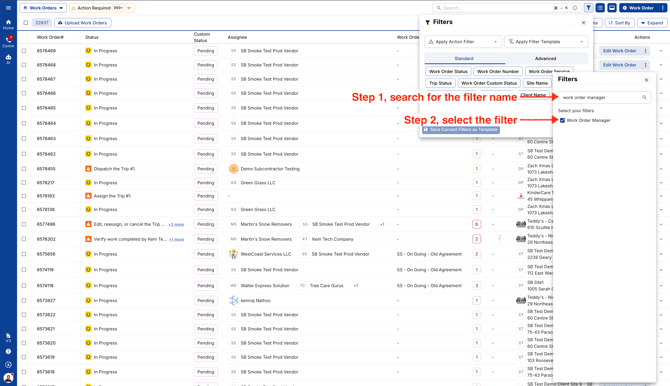
Task: Click the Work Order Status filter chip
Action: 448,71
